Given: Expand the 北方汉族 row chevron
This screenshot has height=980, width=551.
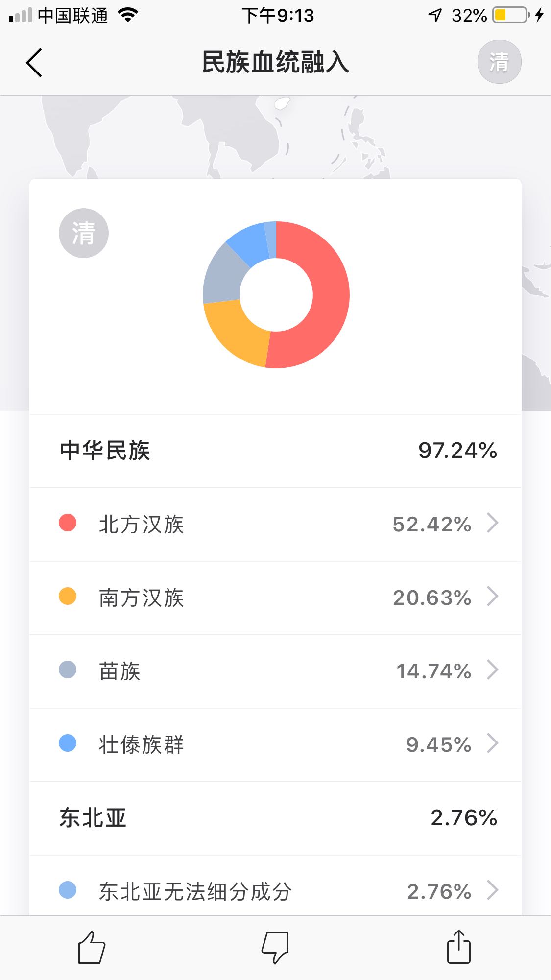Looking at the screenshot, I should (x=492, y=523).
